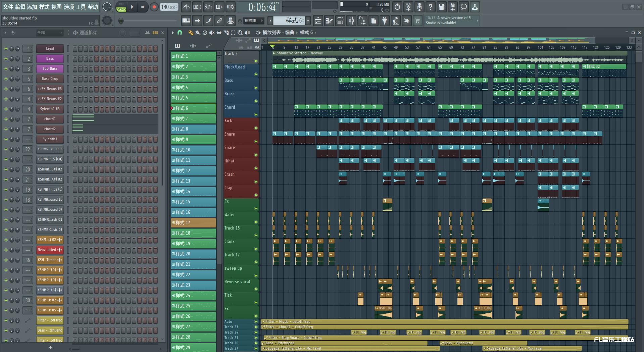Screen dimensions: 644x352
Task: Click the shopping cart content library icon
Action: [x=417, y=21]
